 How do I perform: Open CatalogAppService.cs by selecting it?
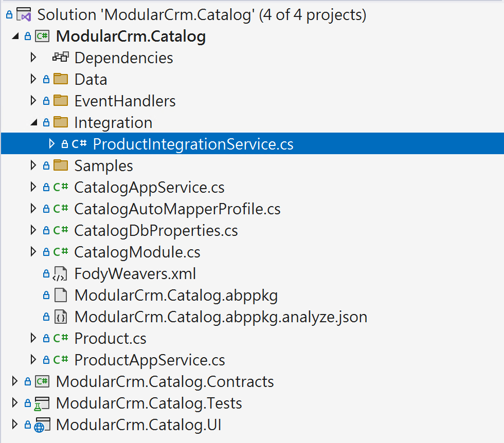[x=149, y=187]
